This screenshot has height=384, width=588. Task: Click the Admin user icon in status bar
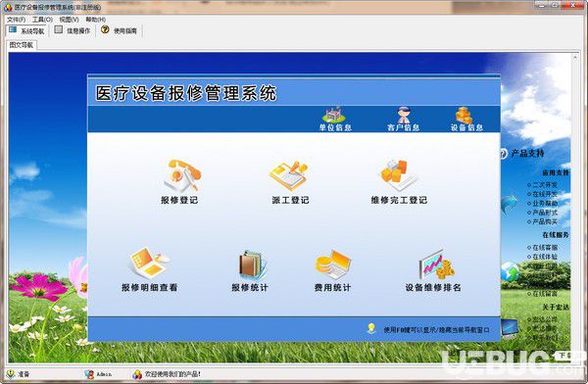89,374
